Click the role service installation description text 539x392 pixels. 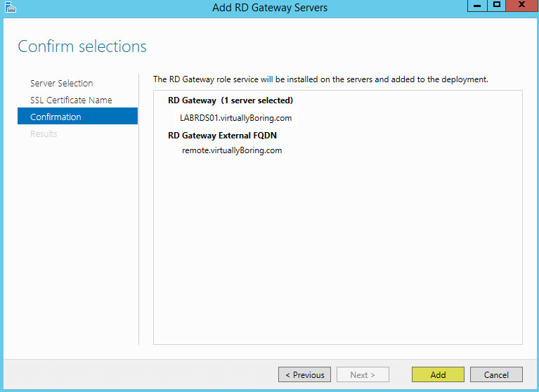coord(320,79)
